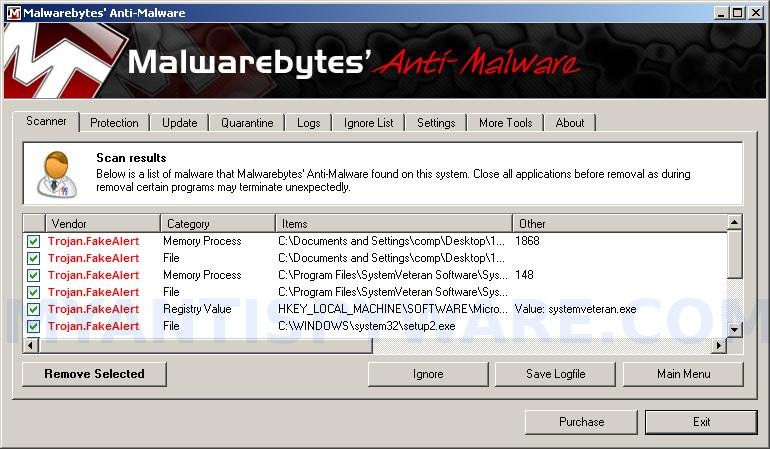
Task: Open the Logs tab
Action: 308,123
